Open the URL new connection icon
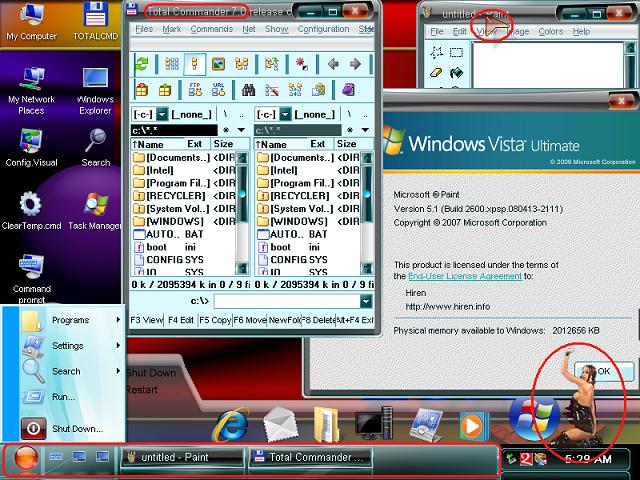The height and width of the screenshot is (480, 640). (x=218, y=89)
